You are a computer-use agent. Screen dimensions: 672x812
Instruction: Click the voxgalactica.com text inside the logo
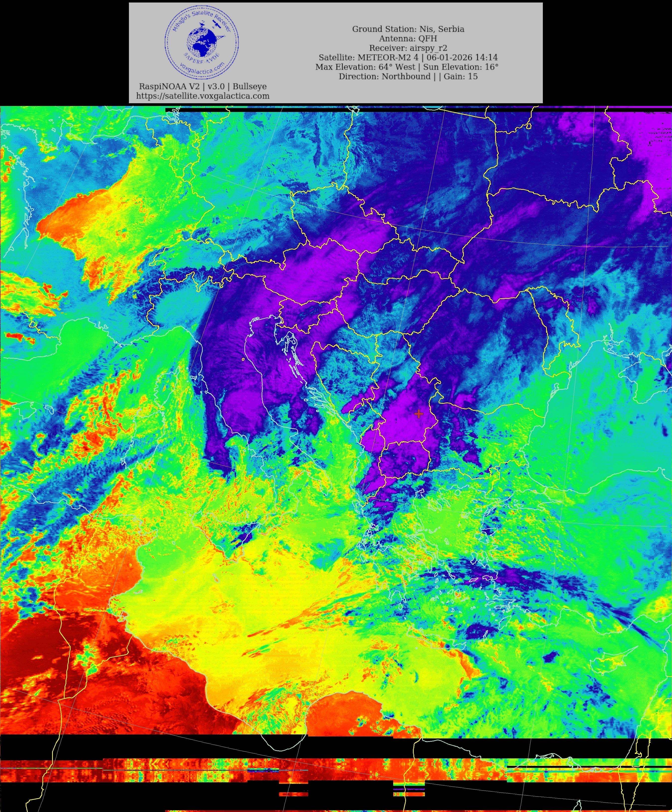[x=202, y=70]
